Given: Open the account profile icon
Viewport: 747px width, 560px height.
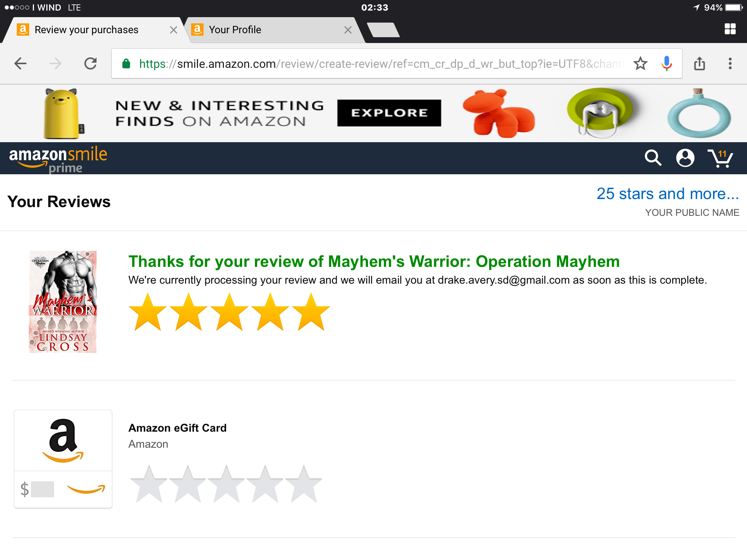Looking at the screenshot, I should [685, 158].
